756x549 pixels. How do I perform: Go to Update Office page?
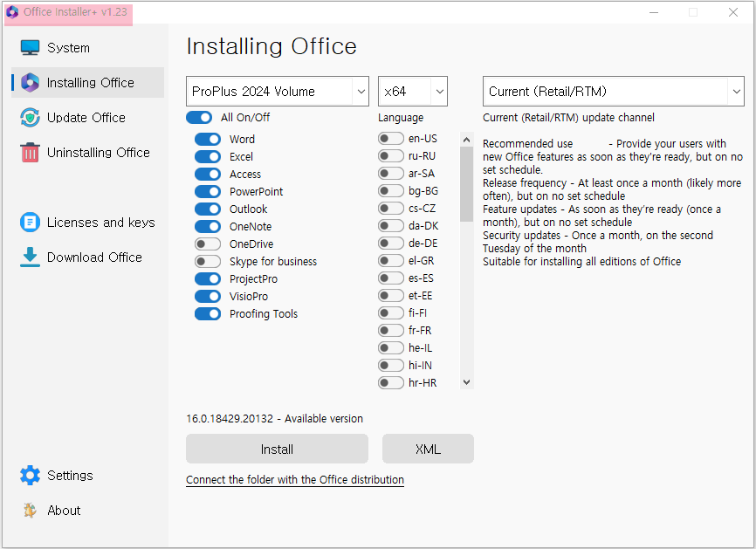click(x=87, y=118)
